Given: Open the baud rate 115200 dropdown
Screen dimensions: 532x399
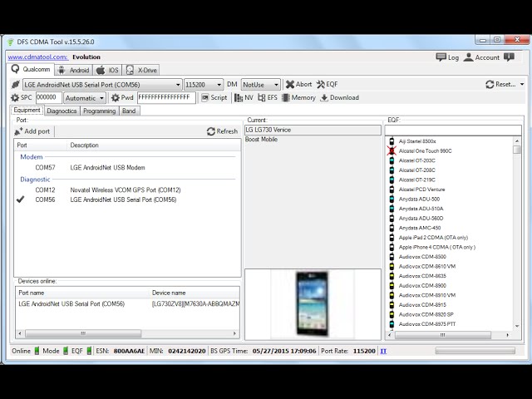Looking at the screenshot, I should click(x=219, y=85).
